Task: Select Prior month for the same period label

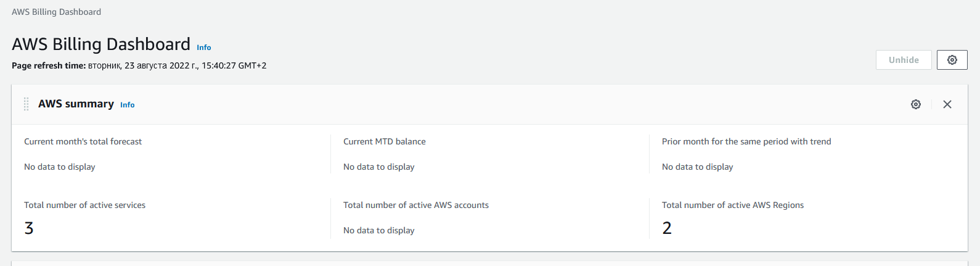Action: (746, 141)
